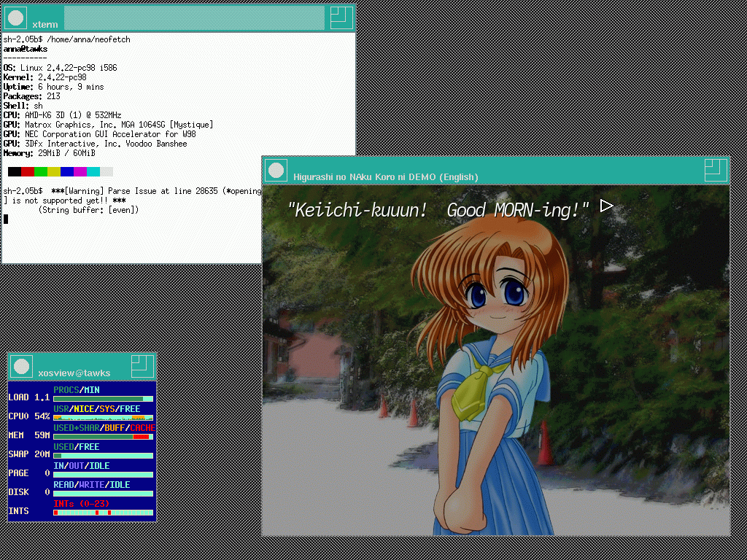Click the "DISK 0" label in xosview
Image resolution: width=747 pixels, height=560 pixels.
[x=29, y=492]
